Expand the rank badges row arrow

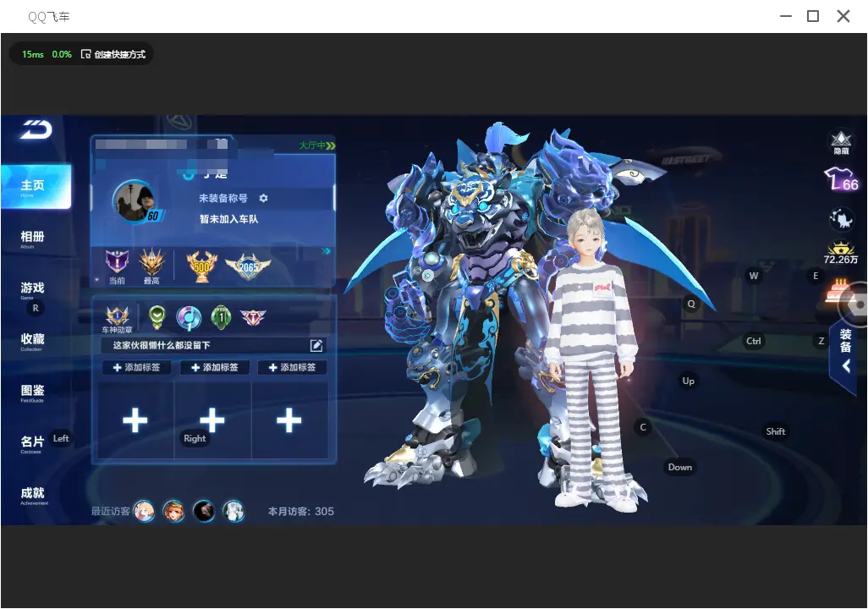326,251
